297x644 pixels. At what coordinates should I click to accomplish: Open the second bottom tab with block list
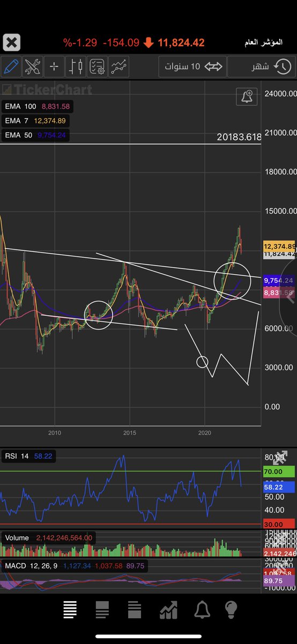102,609
